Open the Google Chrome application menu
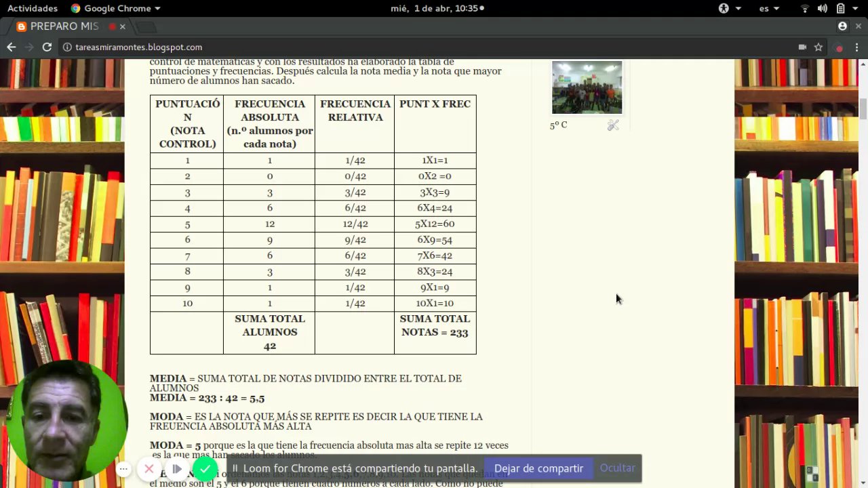 [115, 8]
